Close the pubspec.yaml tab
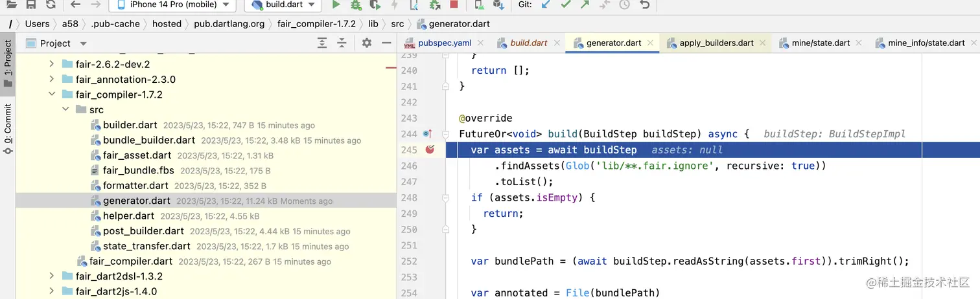 [482, 43]
